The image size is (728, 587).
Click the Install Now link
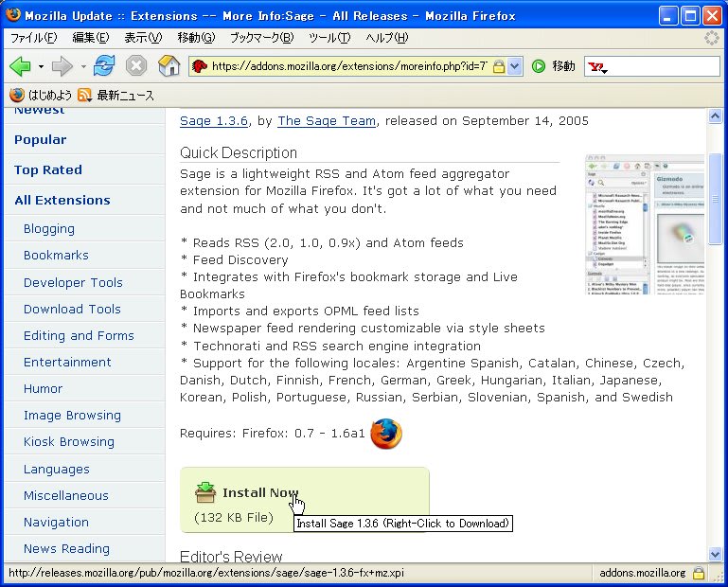point(260,492)
